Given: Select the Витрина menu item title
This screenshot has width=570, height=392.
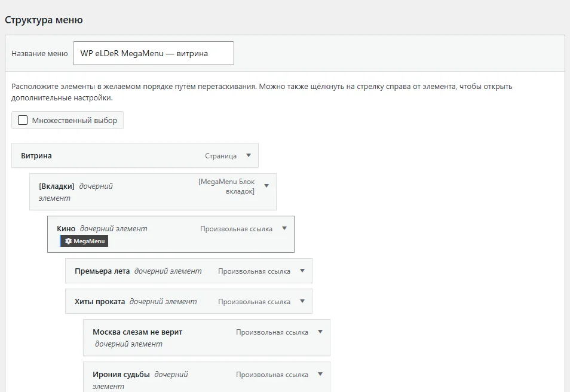Looking at the screenshot, I should click(x=36, y=155).
